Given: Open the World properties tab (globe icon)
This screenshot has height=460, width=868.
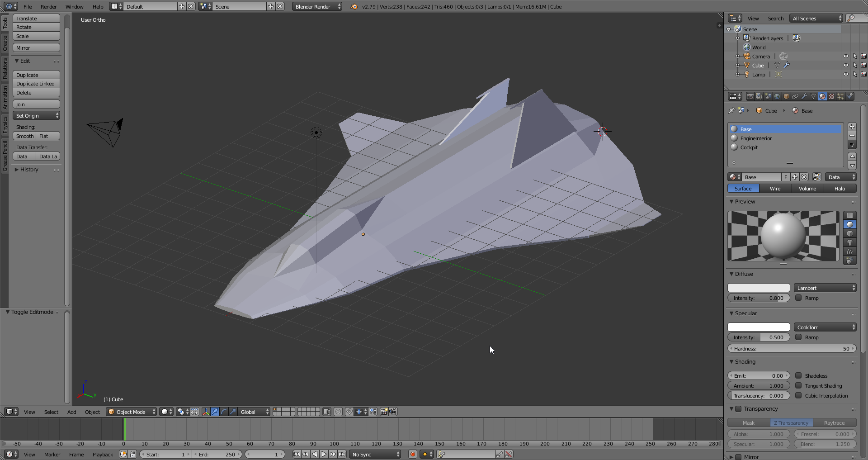Looking at the screenshot, I should pos(777,96).
